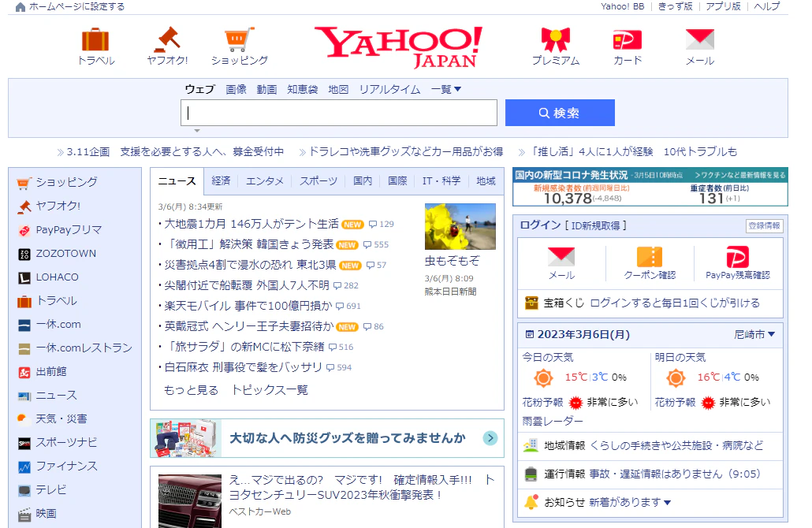Click the テレビ sidebar icon
812x528 pixels.
24,491
